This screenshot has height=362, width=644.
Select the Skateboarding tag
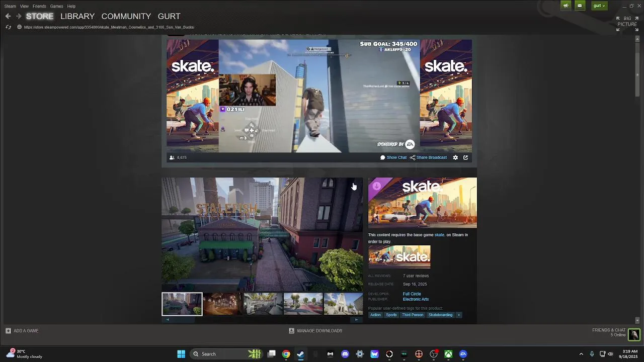440,315
